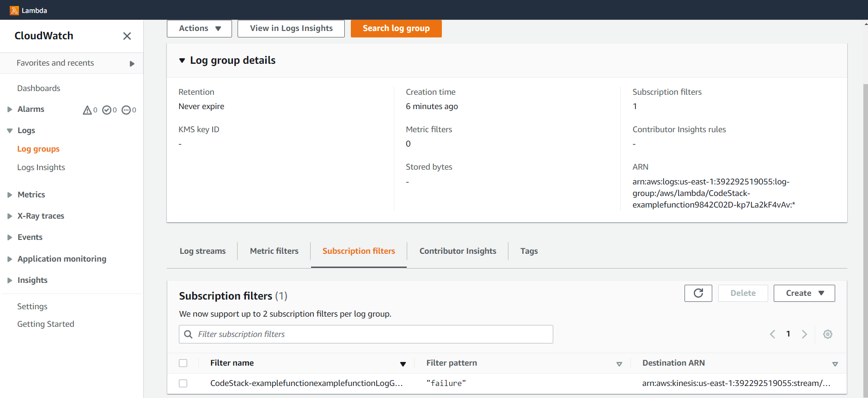Open the Create dropdown

pos(804,293)
